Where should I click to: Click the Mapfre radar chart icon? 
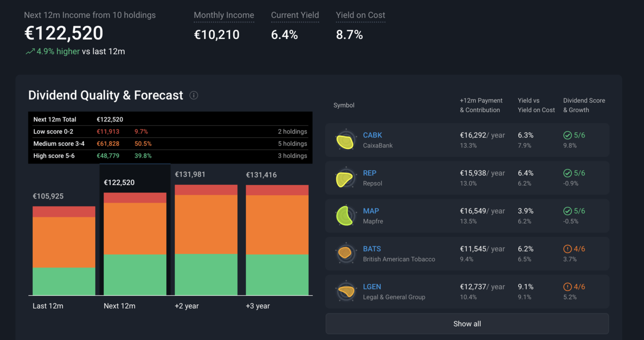(345, 216)
